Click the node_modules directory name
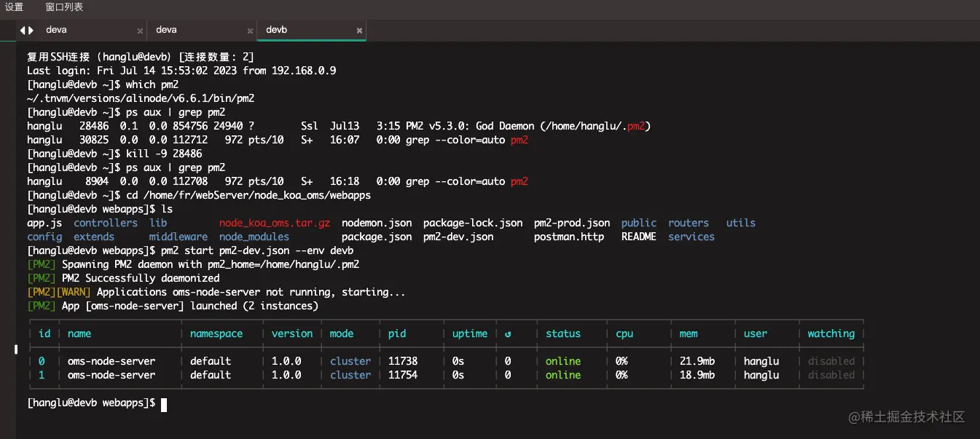The width and height of the screenshot is (980, 439). coord(254,237)
